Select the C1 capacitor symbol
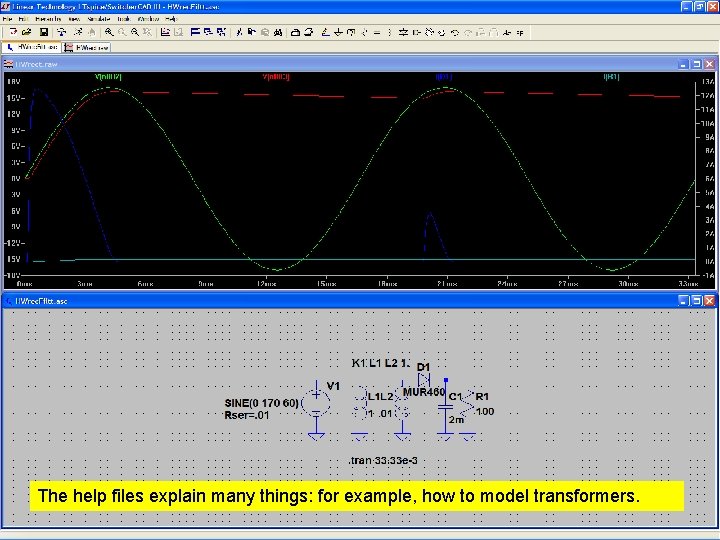The image size is (720, 540). pos(445,409)
